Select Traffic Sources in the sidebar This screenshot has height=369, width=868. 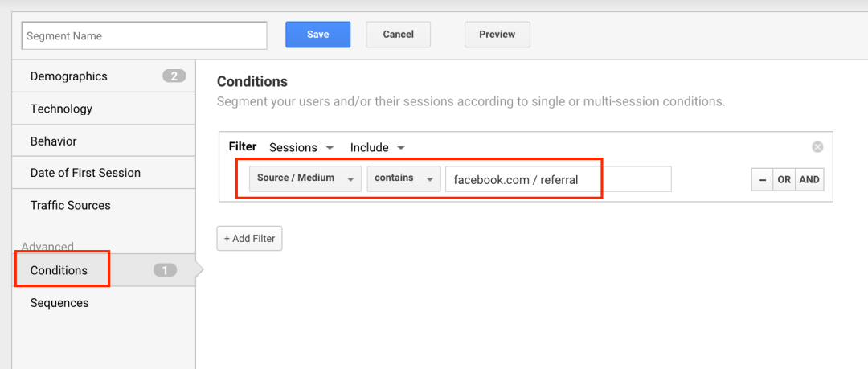104,206
